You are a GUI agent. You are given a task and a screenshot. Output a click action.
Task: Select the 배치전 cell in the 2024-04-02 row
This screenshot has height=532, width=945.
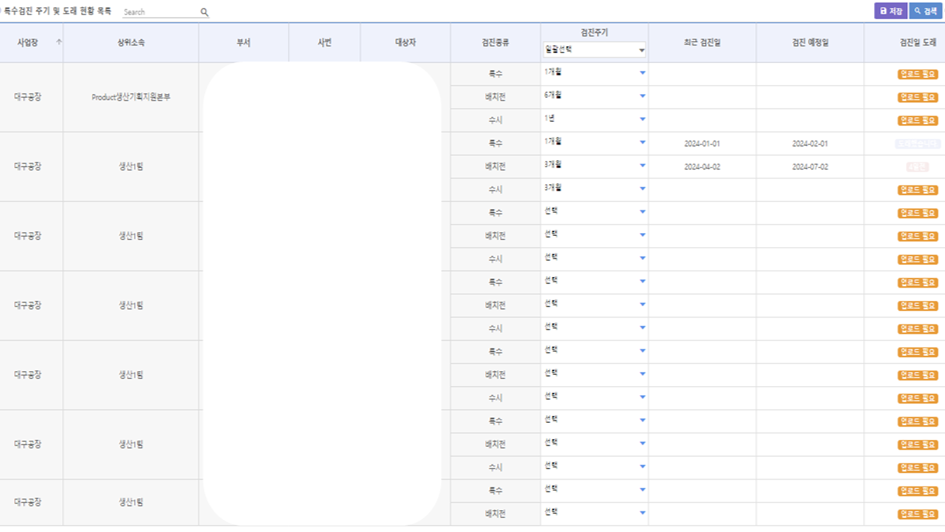coord(495,167)
